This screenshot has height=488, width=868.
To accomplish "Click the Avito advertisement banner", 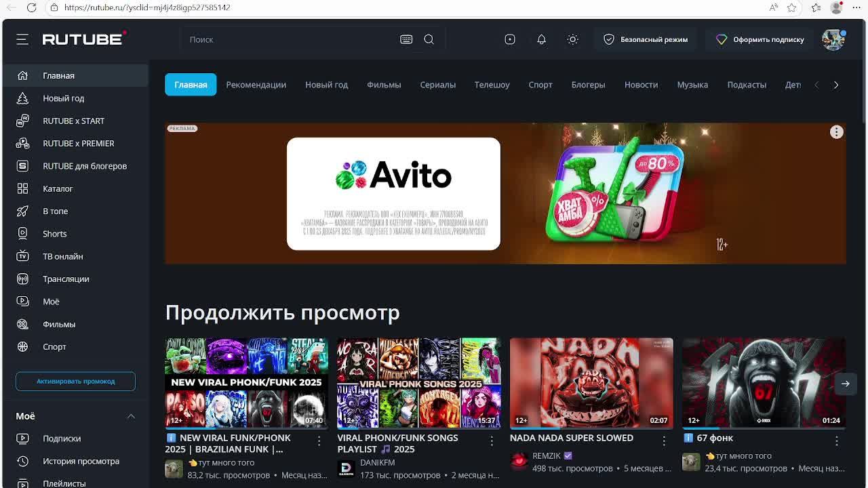I will [505, 193].
